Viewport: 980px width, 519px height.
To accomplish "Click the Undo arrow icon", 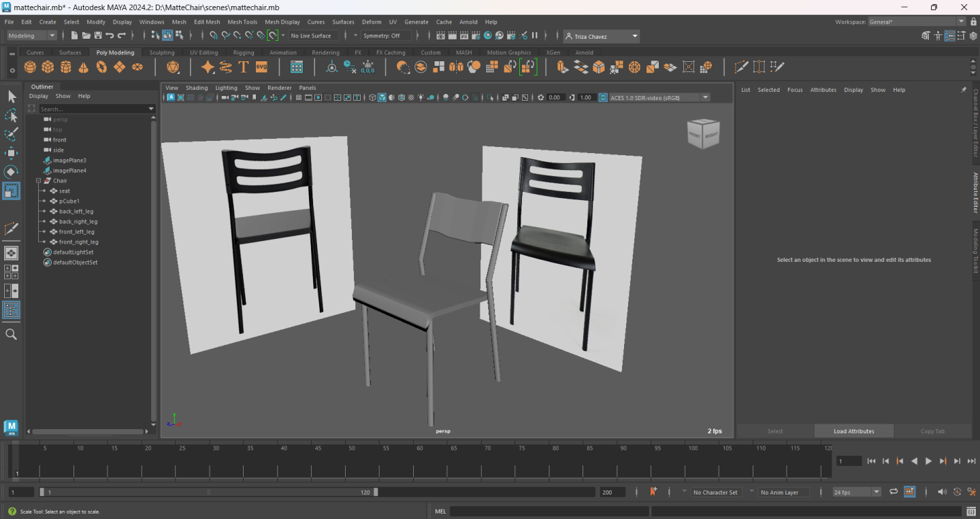I will (110, 35).
